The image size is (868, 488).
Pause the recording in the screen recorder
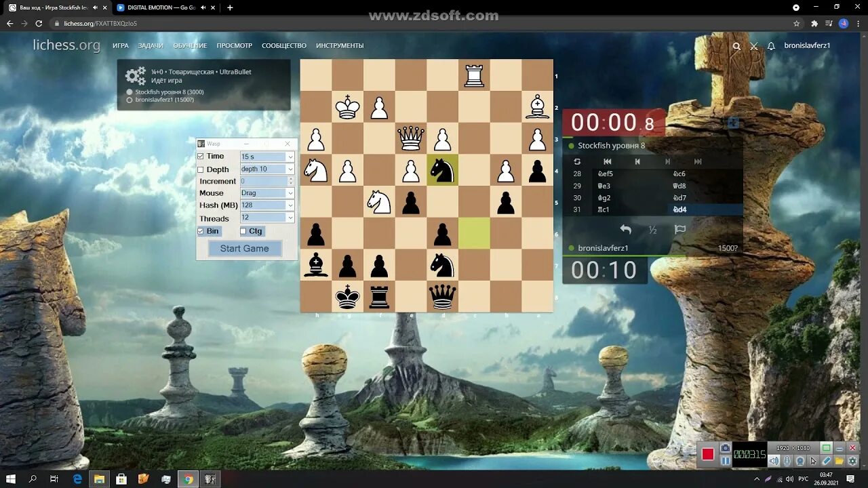[x=725, y=460]
